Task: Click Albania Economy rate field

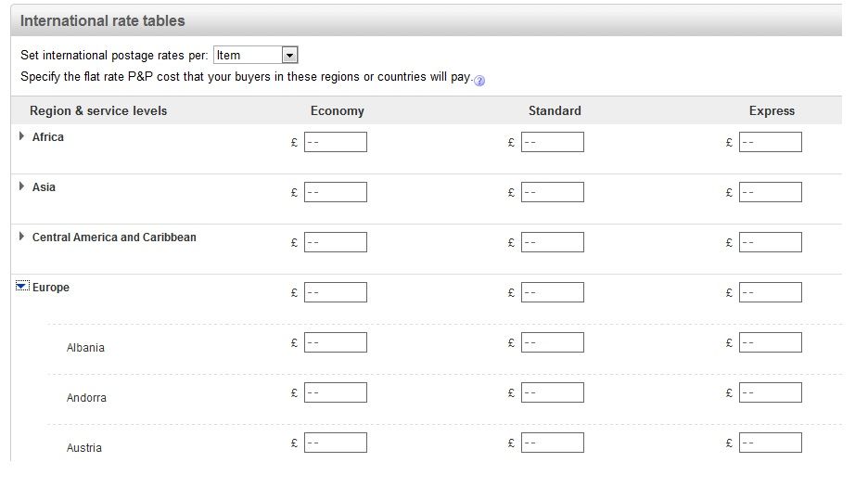Action: click(x=335, y=342)
